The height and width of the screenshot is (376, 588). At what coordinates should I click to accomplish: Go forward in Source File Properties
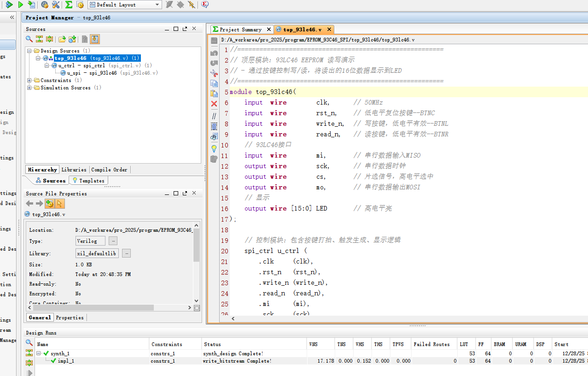coord(40,204)
